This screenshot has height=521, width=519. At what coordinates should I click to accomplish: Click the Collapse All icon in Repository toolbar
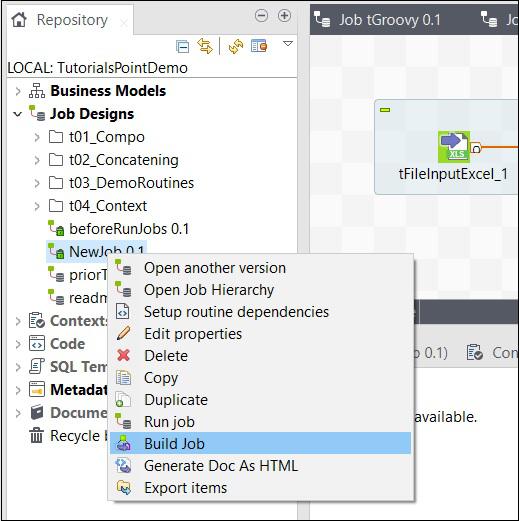click(x=182, y=46)
